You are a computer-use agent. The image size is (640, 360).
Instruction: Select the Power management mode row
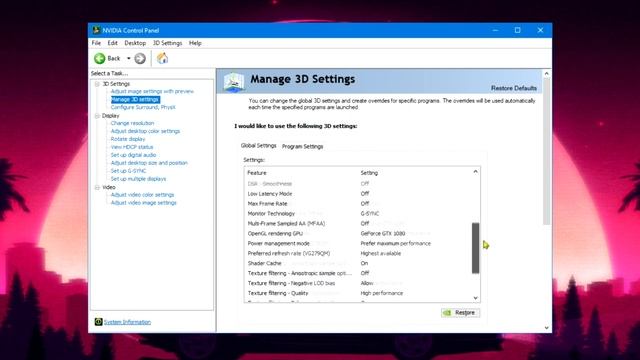(358, 243)
